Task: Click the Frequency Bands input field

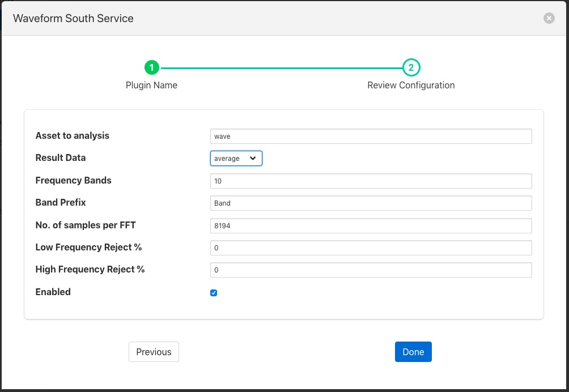Action: pyautogui.click(x=371, y=181)
